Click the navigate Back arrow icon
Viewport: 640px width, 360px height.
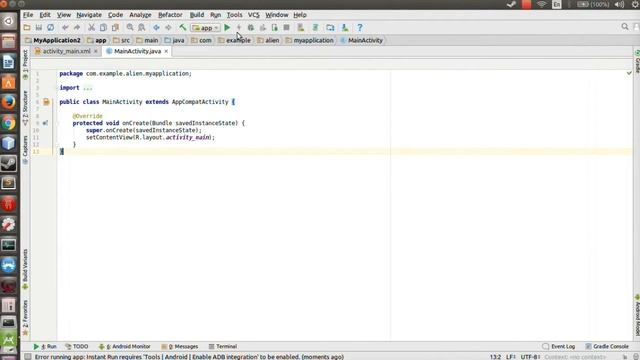(x=156, y=28)
